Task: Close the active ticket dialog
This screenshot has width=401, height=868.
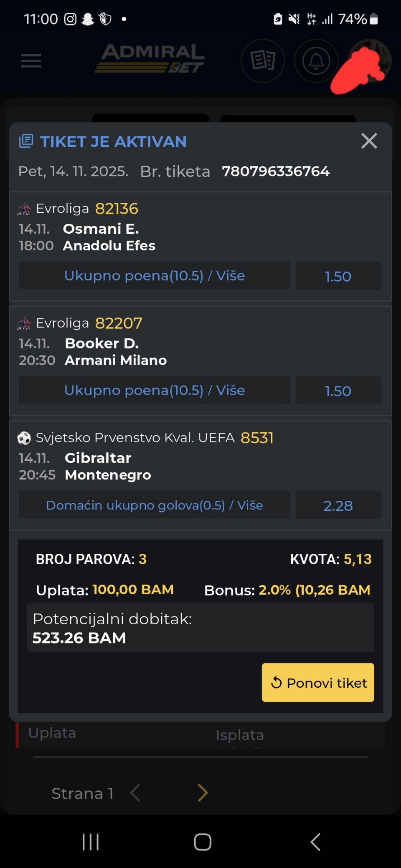Action: [x=369, y=141]
